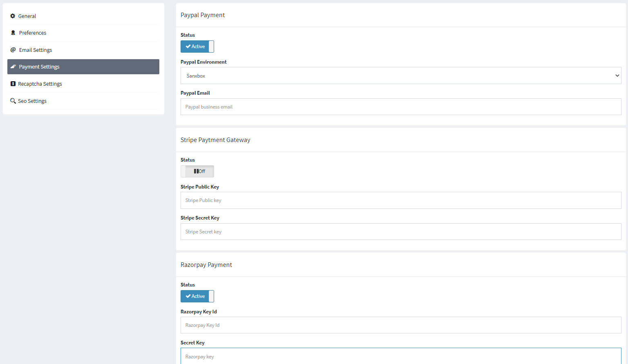The height and width of the screenshot is (364, 628).
Task: Select Payment Settings menu item
Action: (83, 67)
